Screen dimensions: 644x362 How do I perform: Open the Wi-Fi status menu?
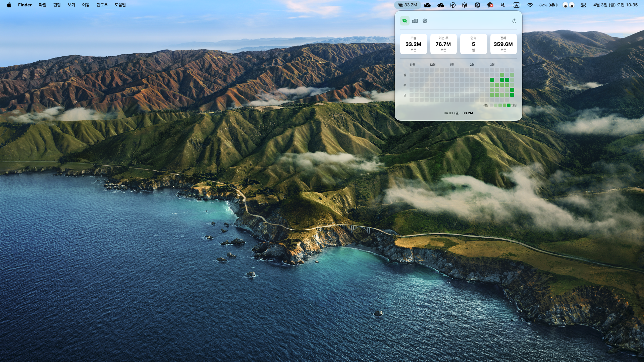coord(530,5)
